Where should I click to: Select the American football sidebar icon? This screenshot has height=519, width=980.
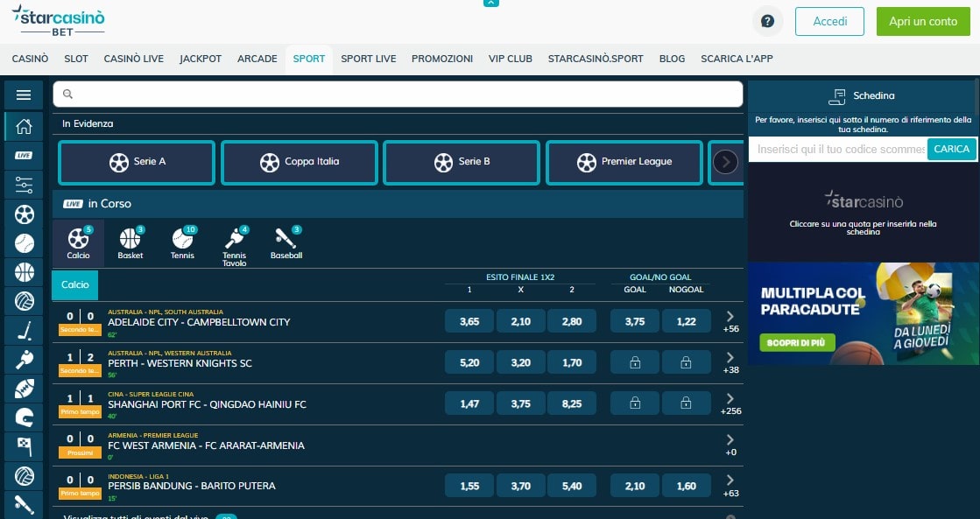[24, 389]
